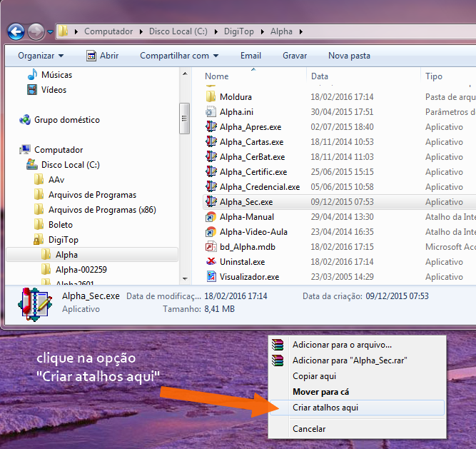Viewport: 476px width, 449px height.
Task: Click WinRAR icon for Adicionar para o arquivo
Action: tap(278, 345)
